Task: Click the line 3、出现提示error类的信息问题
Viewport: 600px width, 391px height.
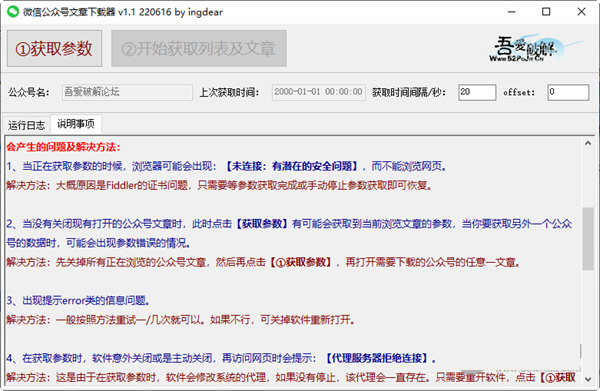Action: click(x=78, y=300)
